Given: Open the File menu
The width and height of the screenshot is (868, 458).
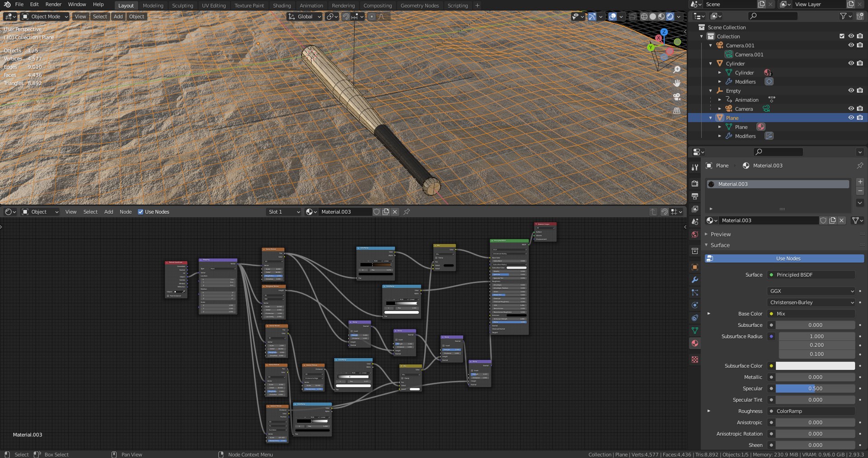Looking at the screenshot, I should pyautogui.click(x=19, y=5).
